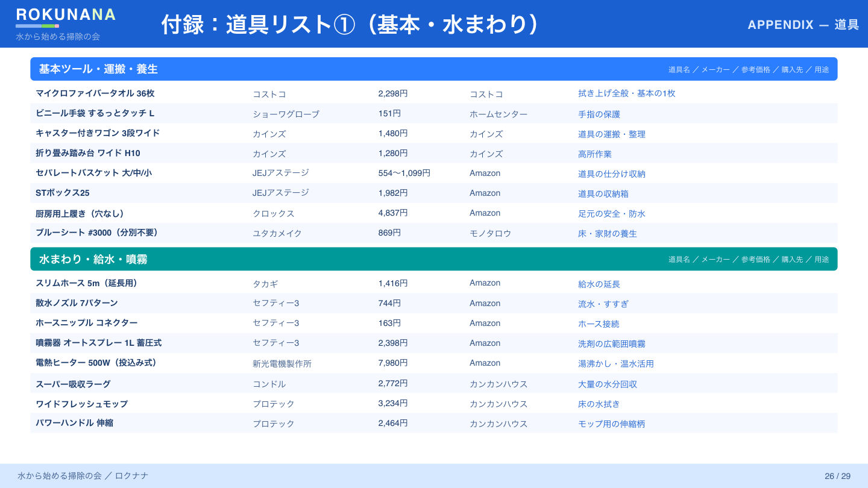
Task: Click カンカンハウス for スーパー吸収ラーグ
Action: [x=498, y=384]
